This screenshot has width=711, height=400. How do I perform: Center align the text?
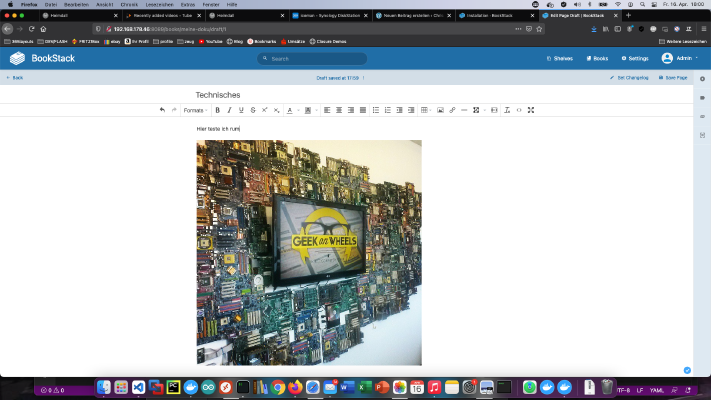point(339,110)
